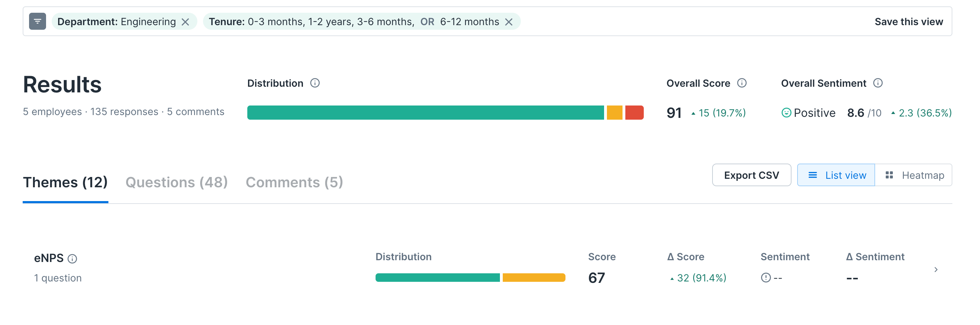Switch to List view

point(836,175)
